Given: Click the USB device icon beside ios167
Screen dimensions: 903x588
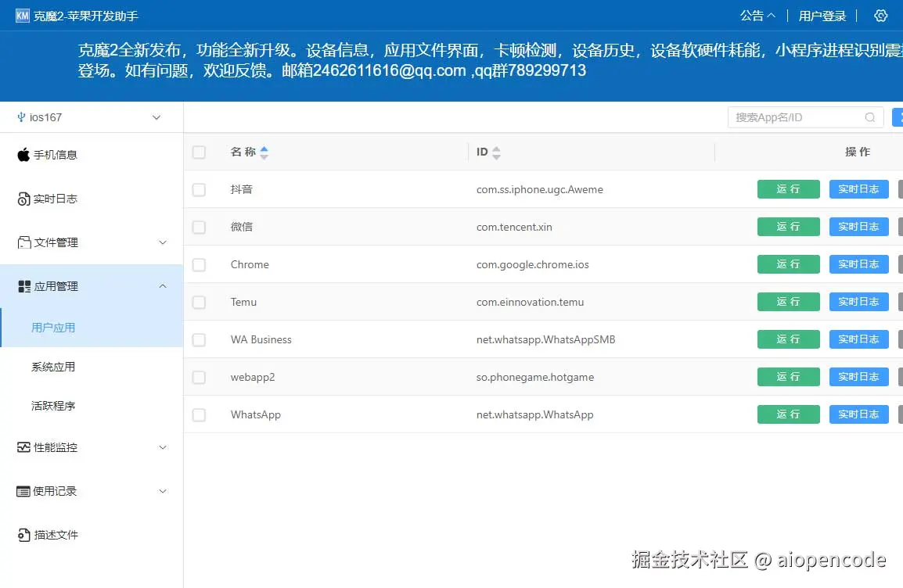Looking at the screenshot, I should point(21,117).
